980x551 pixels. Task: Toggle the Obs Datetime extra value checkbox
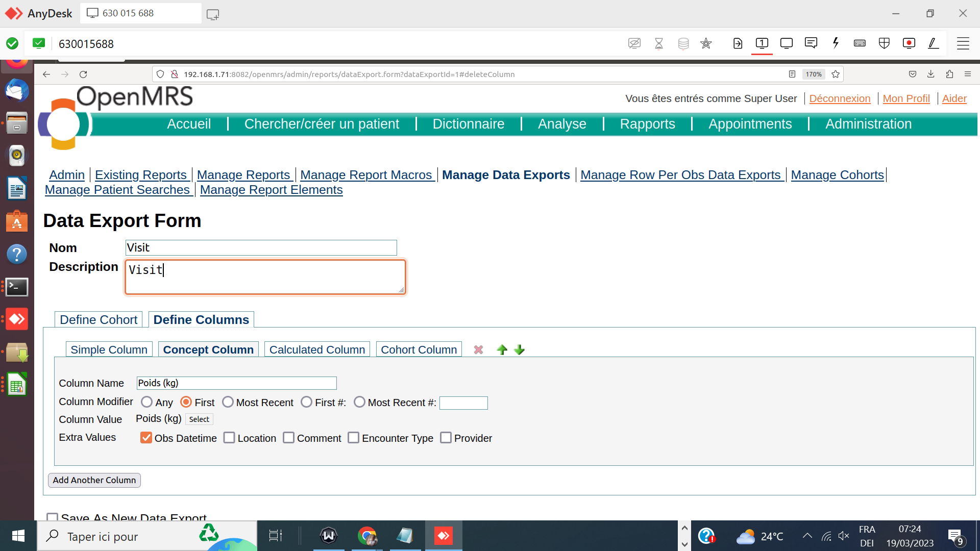[x=145, y=437]
